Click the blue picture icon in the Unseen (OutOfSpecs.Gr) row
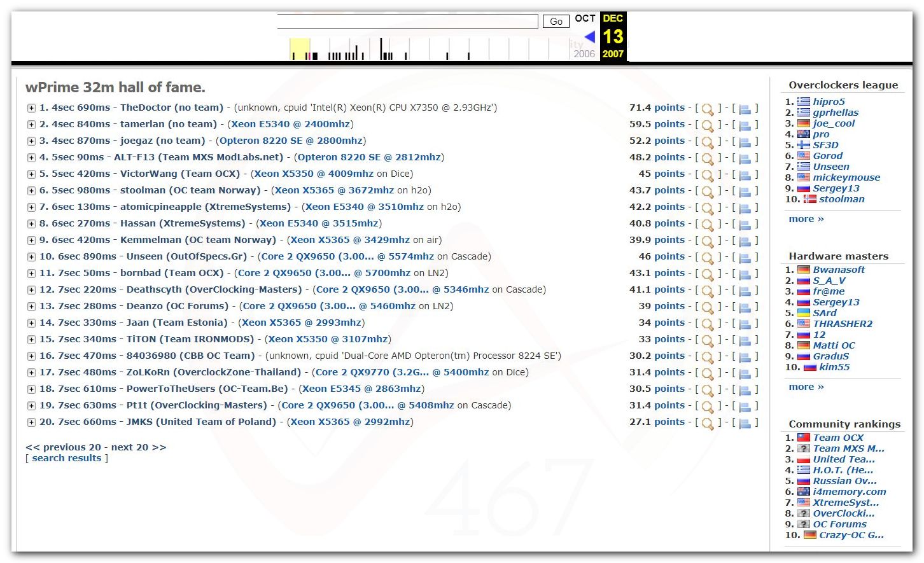The height and width of the screenshot is (563, 924). pyautogui.click(x=745, y=258)
